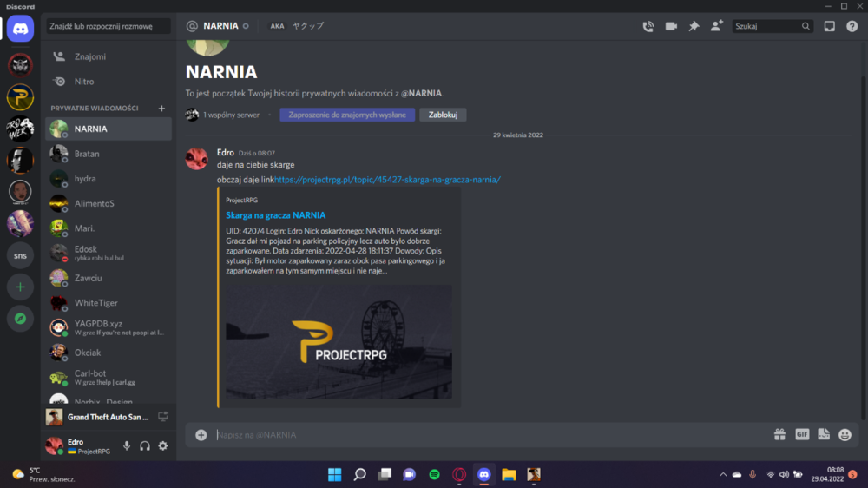Click Zaproszenie do znajomych wysłane button
Screen dimensions: 868x488
tap(347, 115)
